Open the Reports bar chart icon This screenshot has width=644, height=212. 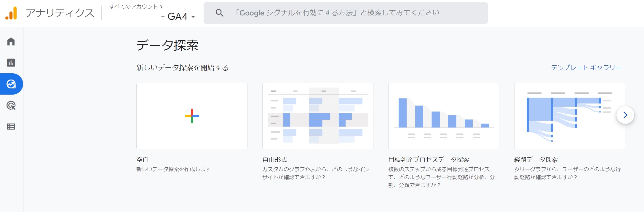point(11,63)
